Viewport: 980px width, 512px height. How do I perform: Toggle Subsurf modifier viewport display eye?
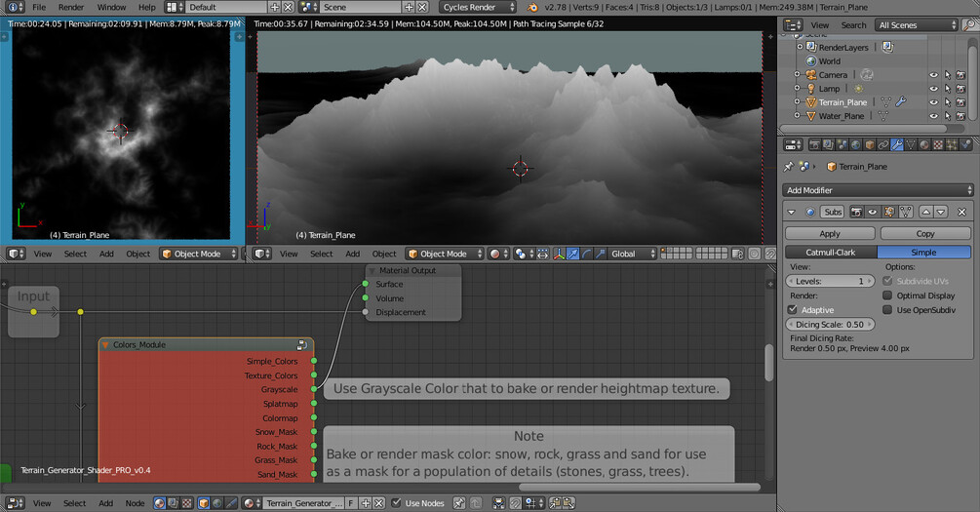[x=873, y=212]
